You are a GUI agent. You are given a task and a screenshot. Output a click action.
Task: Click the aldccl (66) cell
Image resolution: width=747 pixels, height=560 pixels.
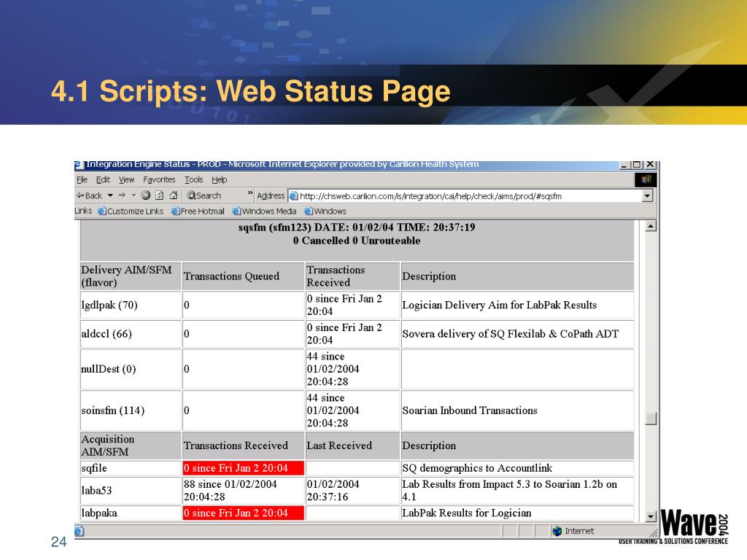(x=131, y=334)
